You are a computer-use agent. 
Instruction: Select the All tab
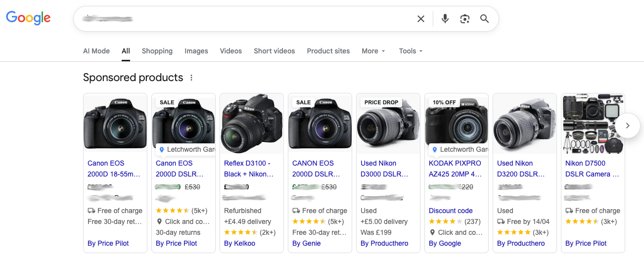pyautogui.click(x=126, y=51)
